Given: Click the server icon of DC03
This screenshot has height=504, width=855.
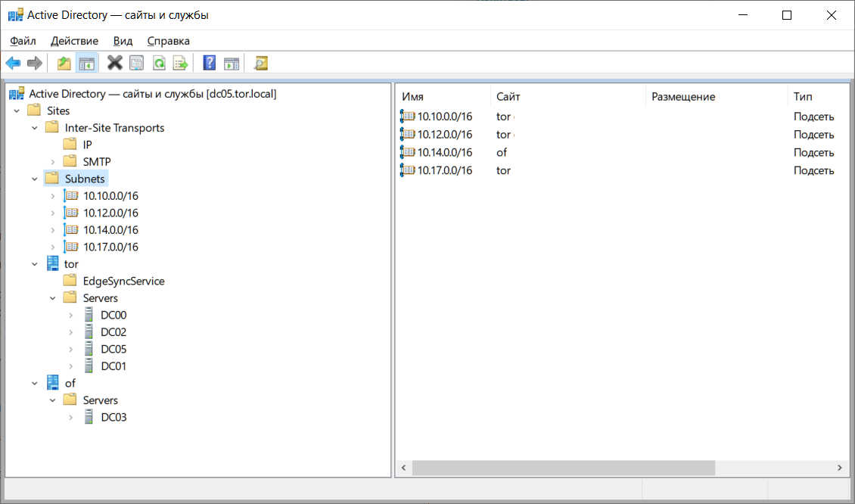Looking at the screenshot, I should pyautogui.click(x=89, y=417).
